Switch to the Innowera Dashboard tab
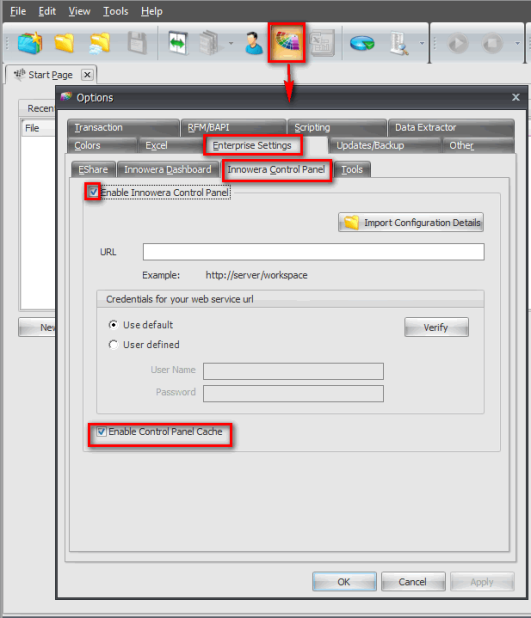Image resolution: width=531 pixels, height=618 pixels. click(x=168, y=169)
